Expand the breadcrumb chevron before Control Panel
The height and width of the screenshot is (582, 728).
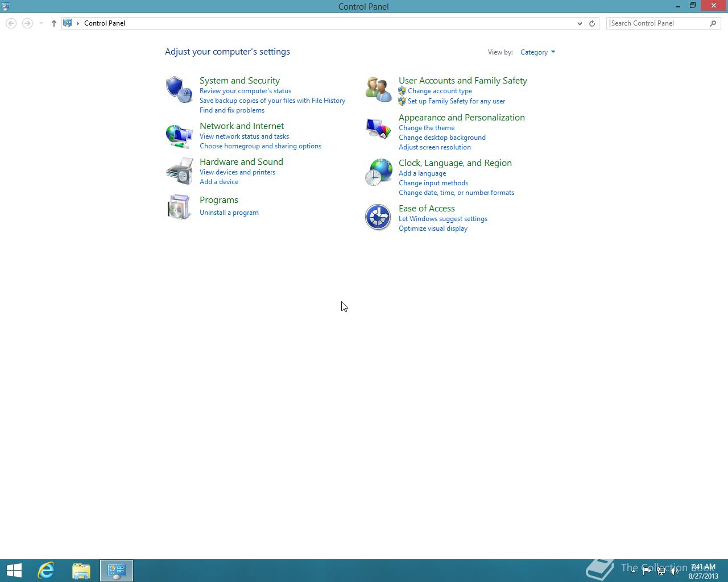point(78,23)
